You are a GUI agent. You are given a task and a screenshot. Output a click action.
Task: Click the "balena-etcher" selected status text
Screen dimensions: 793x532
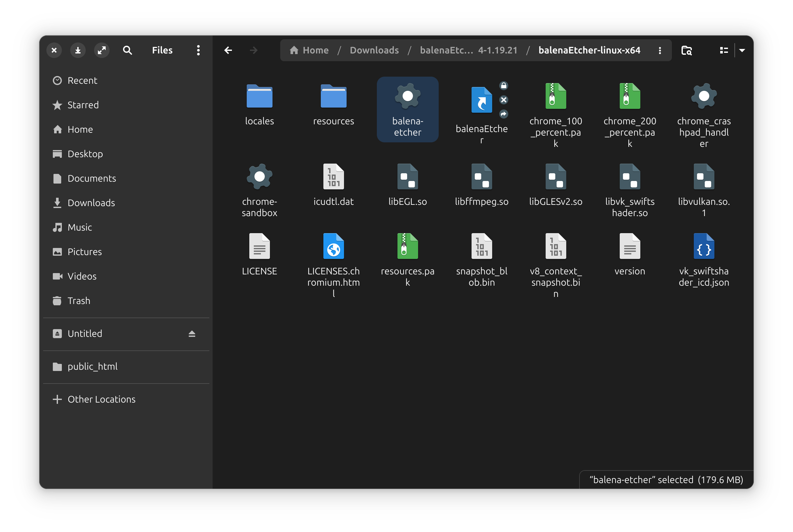(666, 480)
